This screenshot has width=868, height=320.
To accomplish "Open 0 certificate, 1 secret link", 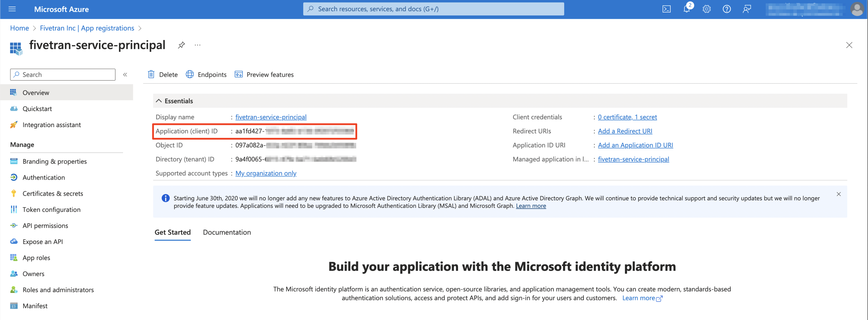I will pyautogui.click(x=627, y=117).
